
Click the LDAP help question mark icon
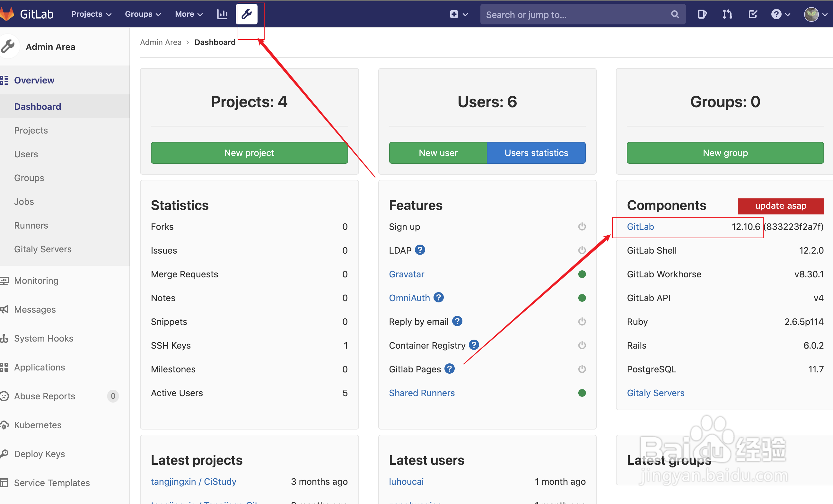(420, 250)
